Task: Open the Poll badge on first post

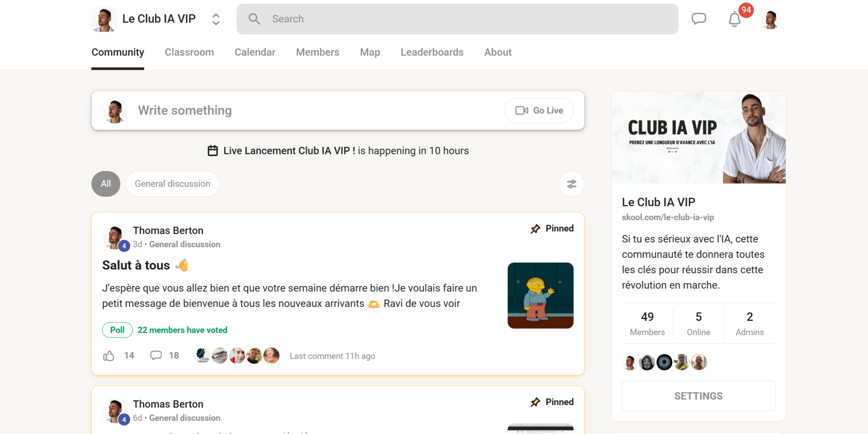Action: (117, 330)
